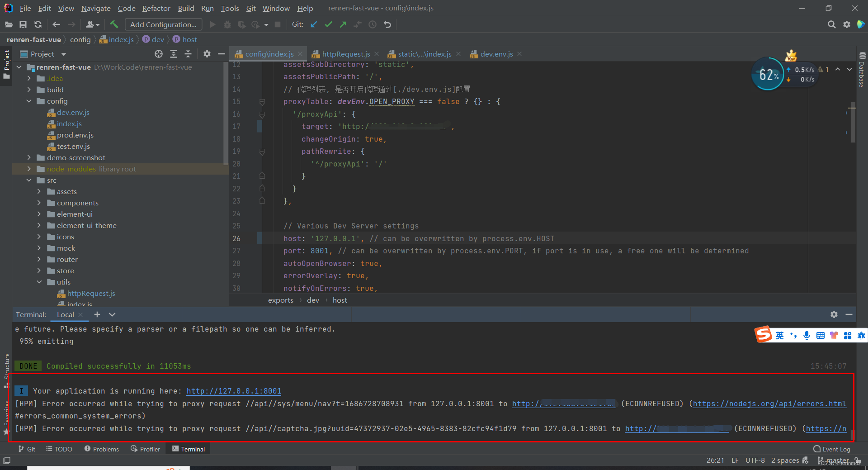The width and height of the screenshot is (868, 470).
Task: Click the Git push arrow icon
Action: [x=343, y=24]
